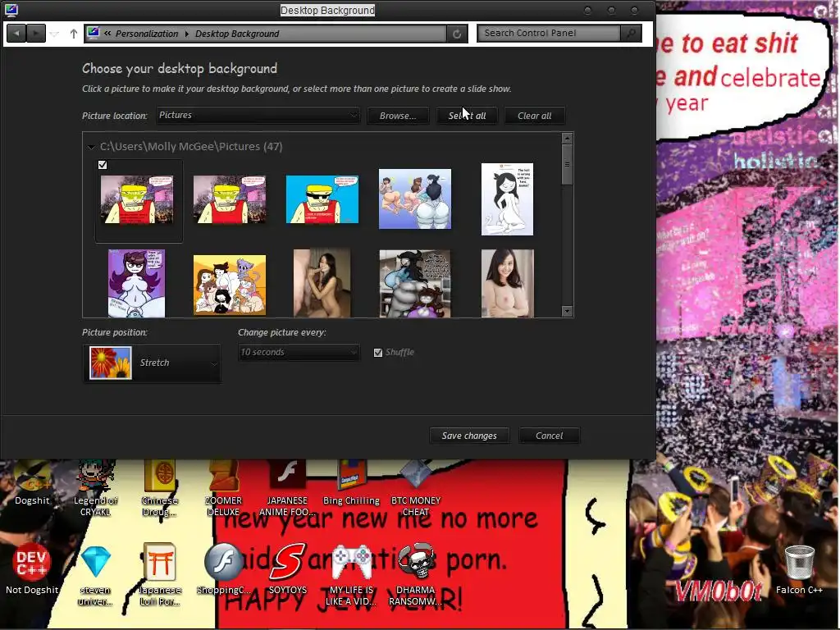Expand the breadcrumb arrow after Personalization
The width and height of the screenshot is (840, 630).
click(187, 34)
